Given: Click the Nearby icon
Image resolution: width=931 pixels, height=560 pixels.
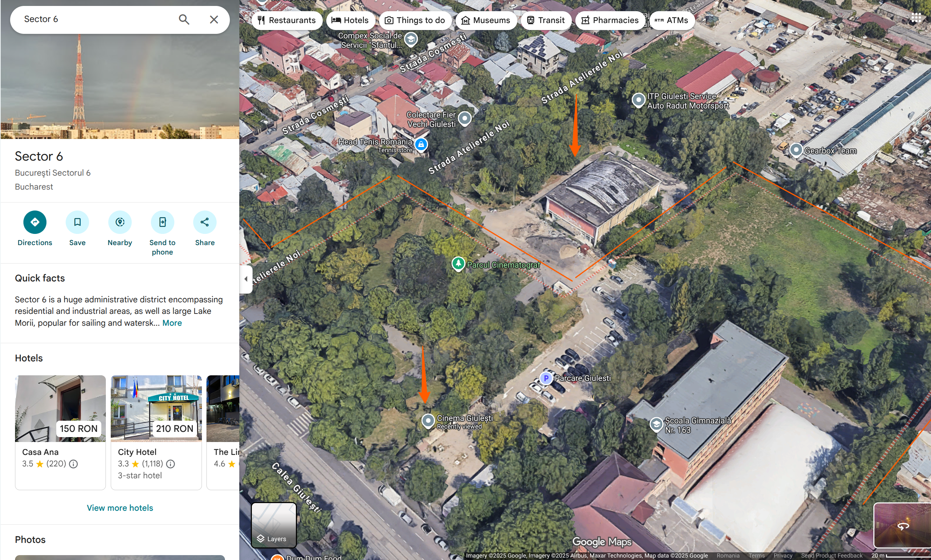Looking at the screenshot, I should 120,222.
